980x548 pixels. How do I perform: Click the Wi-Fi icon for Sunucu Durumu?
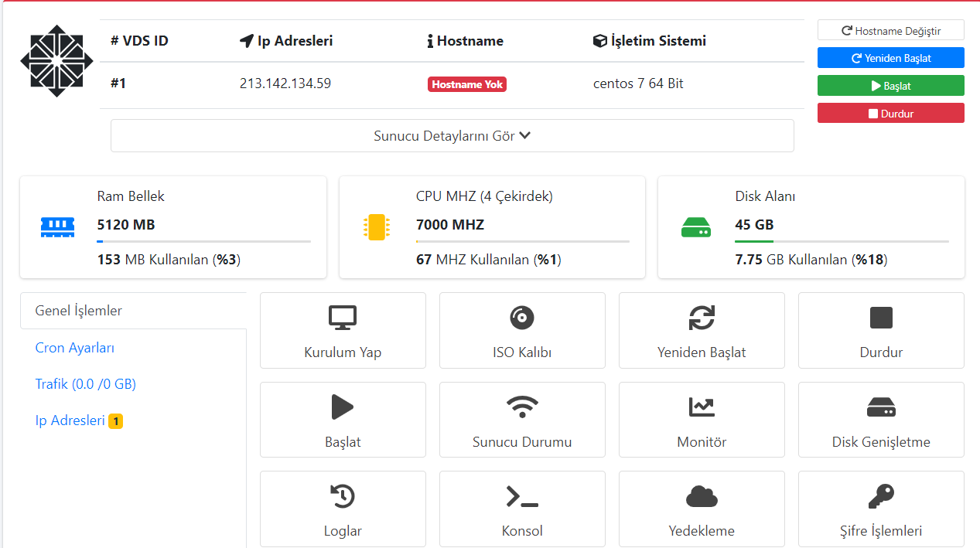coord(522,407)
